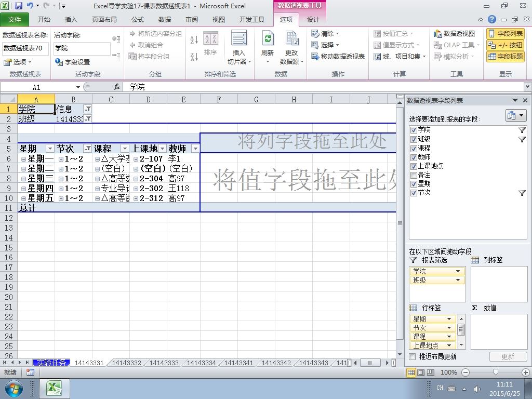Click the Insert Slicer (插入切片器) icon
The height and width of the screenshot is (399, 532).
pos(239,38)
